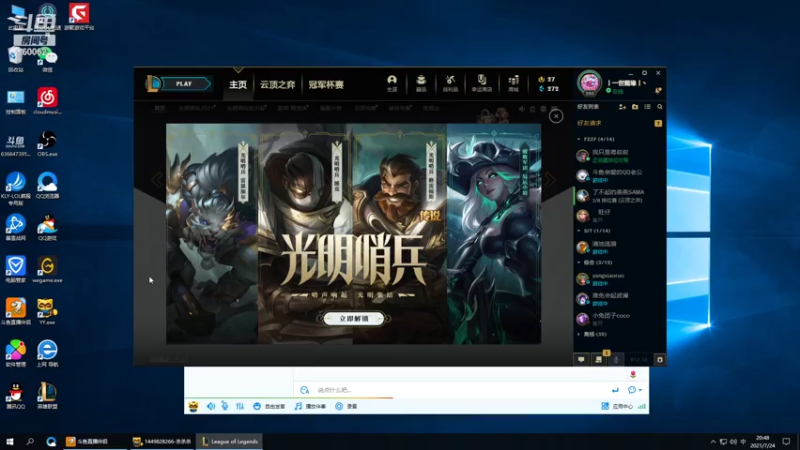Open the 商城 store icon
This screenshot has width=800, height=450.
click(x=513, y=84)
